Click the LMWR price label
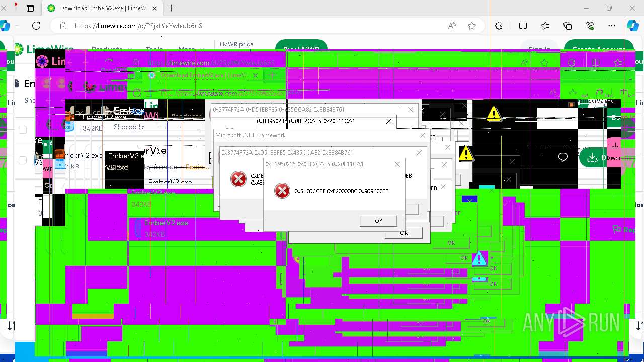 pyautogui.click(x=236, y=44)
